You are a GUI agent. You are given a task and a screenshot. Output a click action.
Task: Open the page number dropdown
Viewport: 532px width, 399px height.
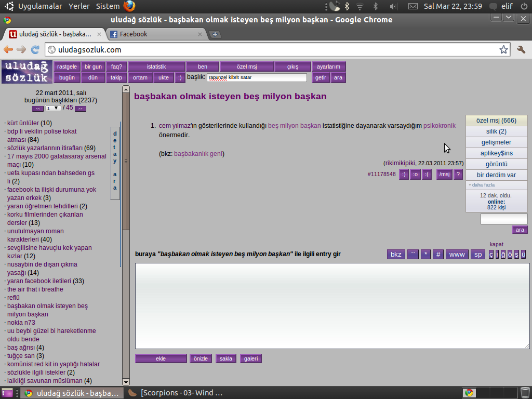(53, 108)
